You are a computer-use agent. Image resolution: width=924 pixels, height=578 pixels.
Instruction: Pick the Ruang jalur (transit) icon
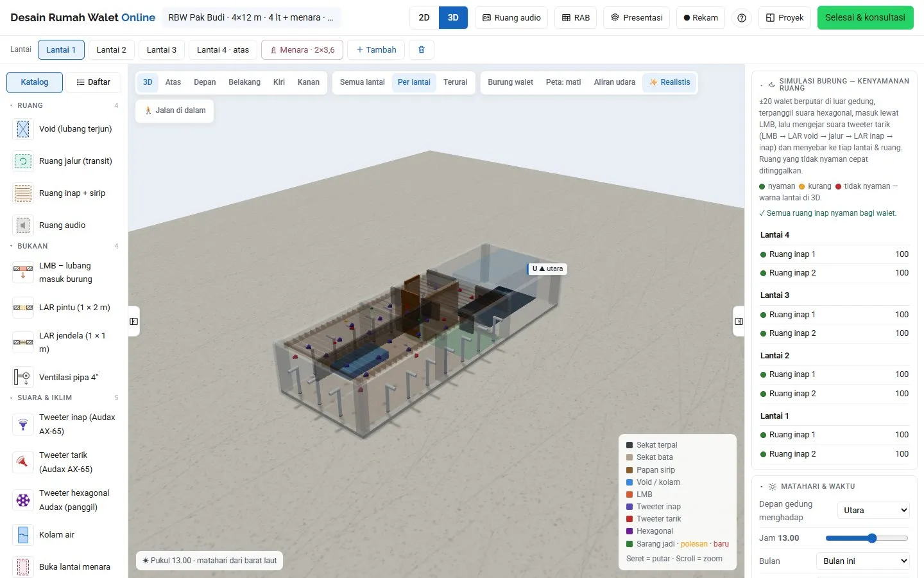pos(23,161)
